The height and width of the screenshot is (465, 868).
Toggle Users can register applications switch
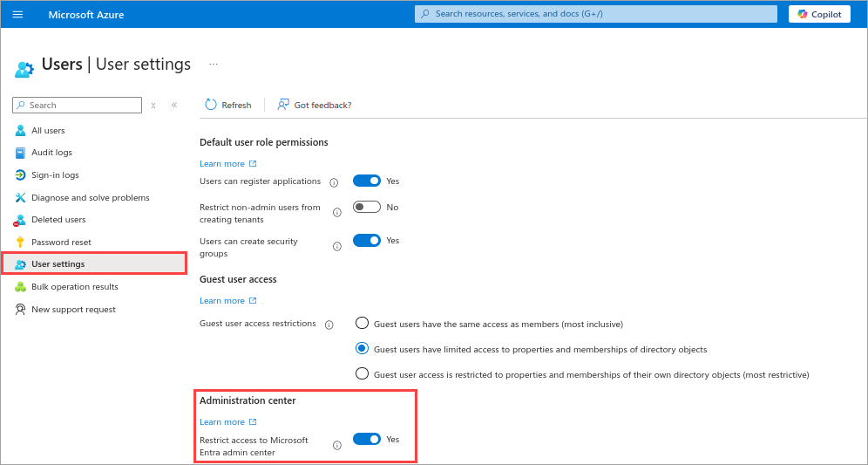[367, 181]
